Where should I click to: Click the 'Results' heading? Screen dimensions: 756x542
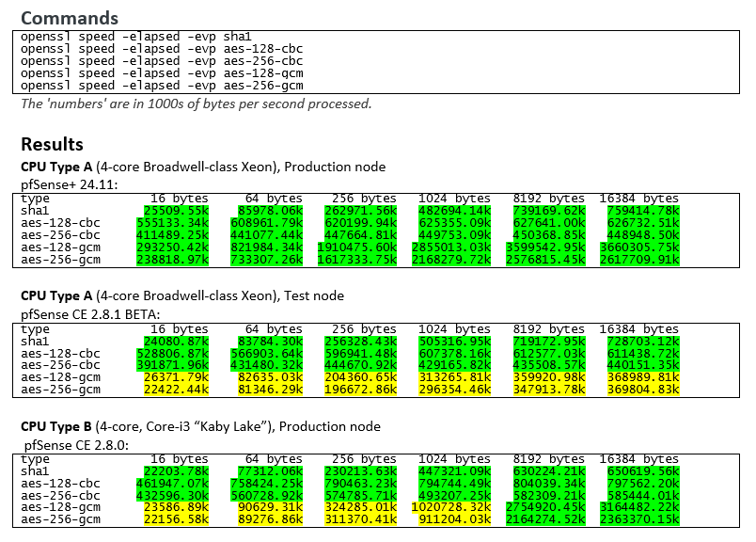[52, 144]
